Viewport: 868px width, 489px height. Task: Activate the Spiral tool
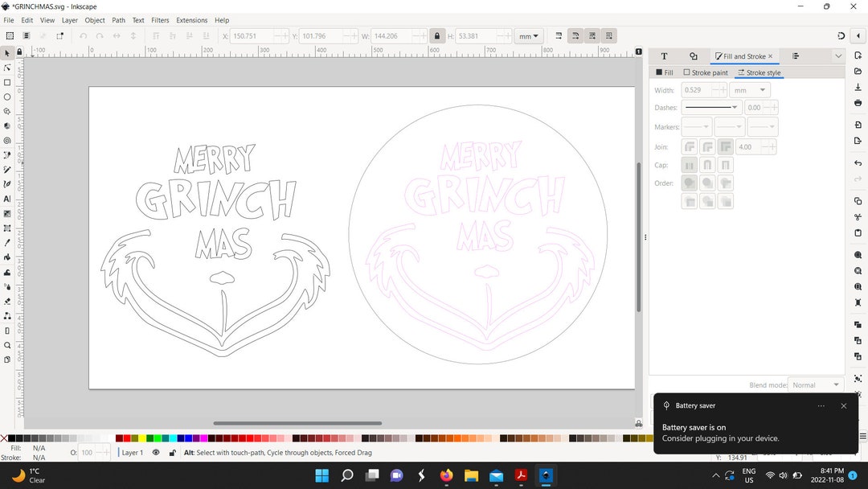coord(7,140)
